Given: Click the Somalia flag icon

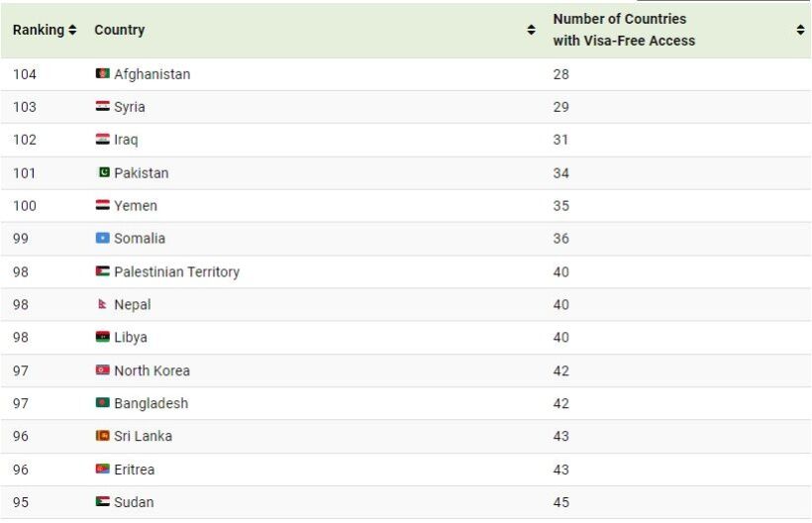Looking at the screenshot, I should pos(102,239).
